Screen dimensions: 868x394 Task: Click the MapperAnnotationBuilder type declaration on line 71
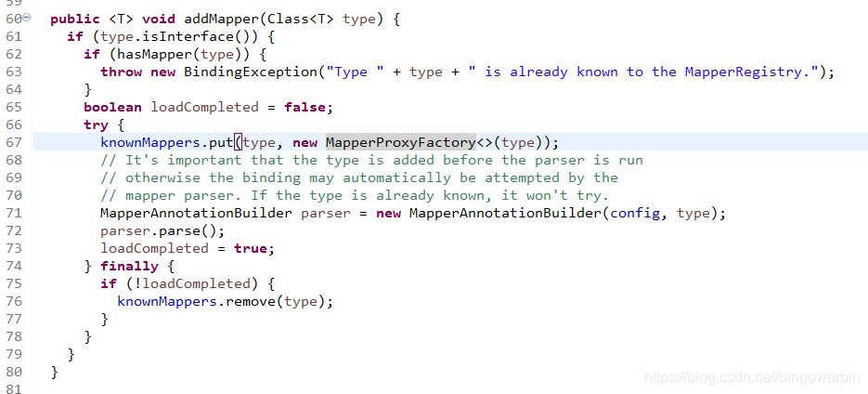point(196,214)
